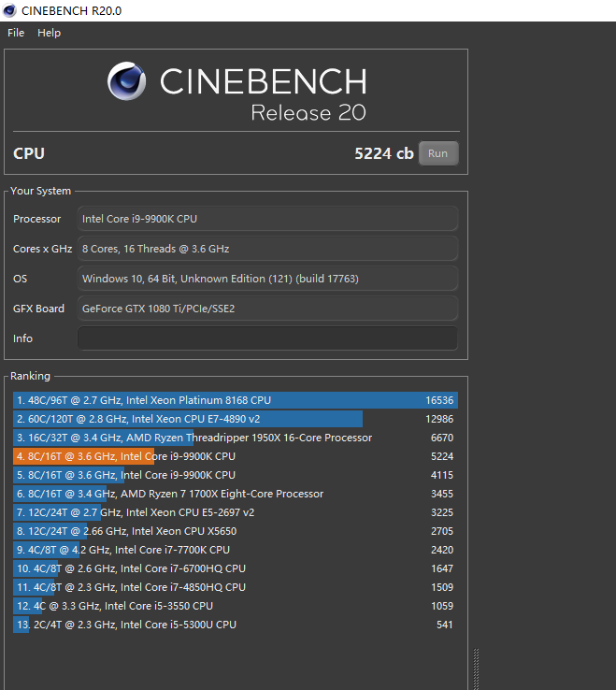The image size is (616, 690).
Task: Select i9-9900K ranking row scoring 4115
Action: point(236,475)
